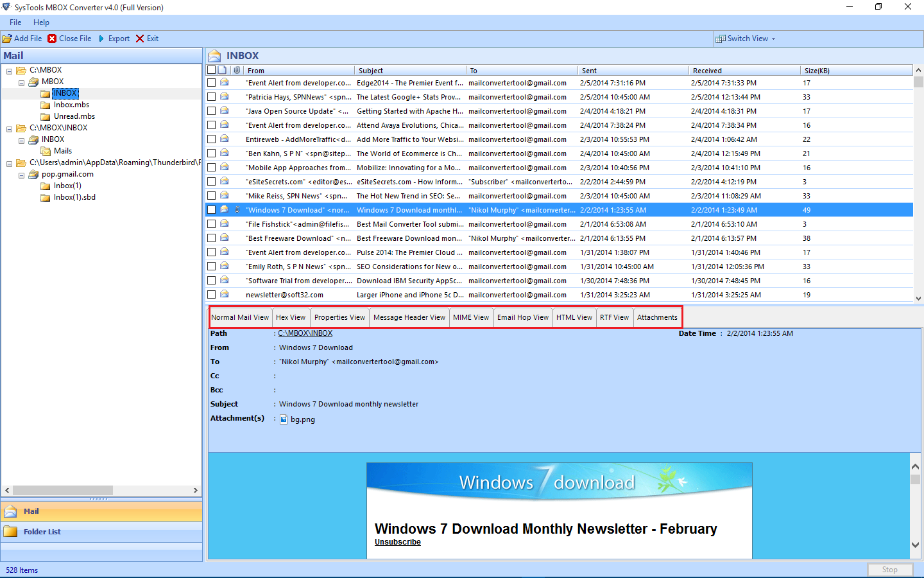The width and height of the screenshot is (924, 578).
Task: Click the Folder List pane icon
Action: (10, 532)
